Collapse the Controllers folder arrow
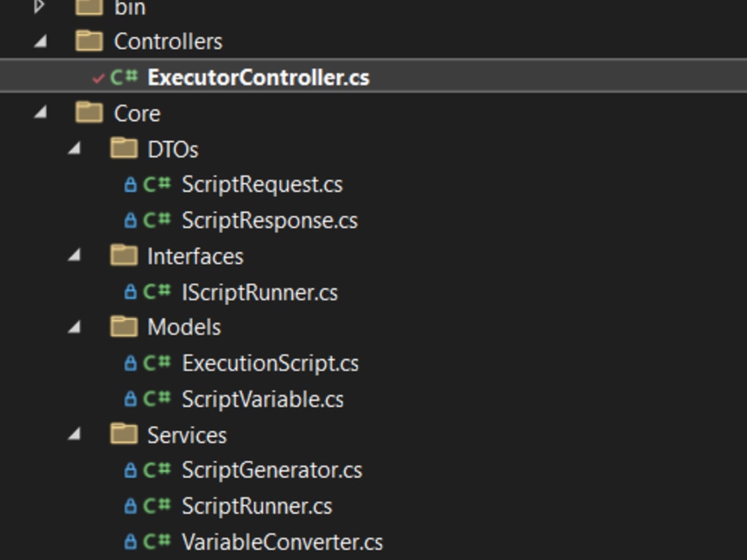This screenshot has height=560, width=747. pos(41,42)
